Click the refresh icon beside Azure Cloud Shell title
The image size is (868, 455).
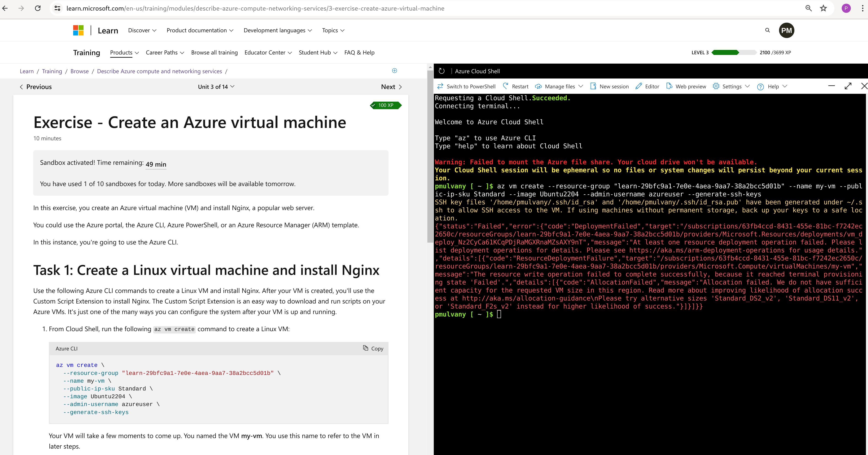click(x=442, y=71)
